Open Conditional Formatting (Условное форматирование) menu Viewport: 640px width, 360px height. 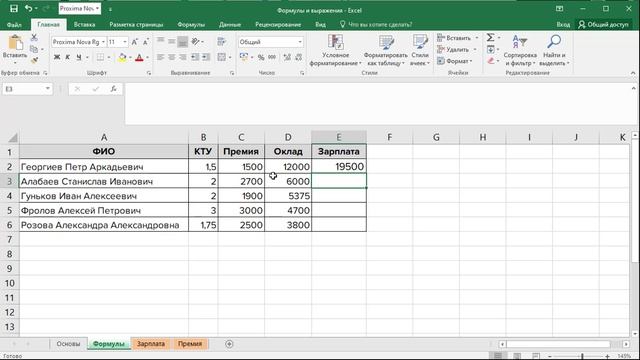[336, 51]
